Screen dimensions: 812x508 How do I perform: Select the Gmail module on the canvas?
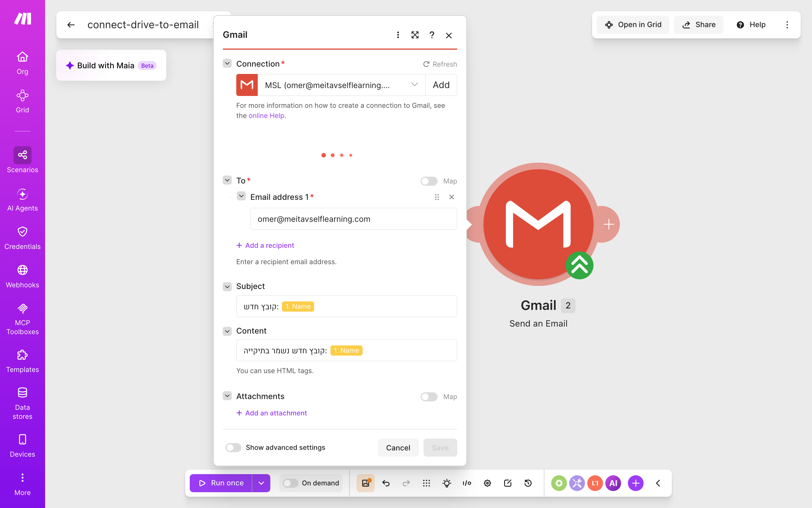click(x=538, y=224)
